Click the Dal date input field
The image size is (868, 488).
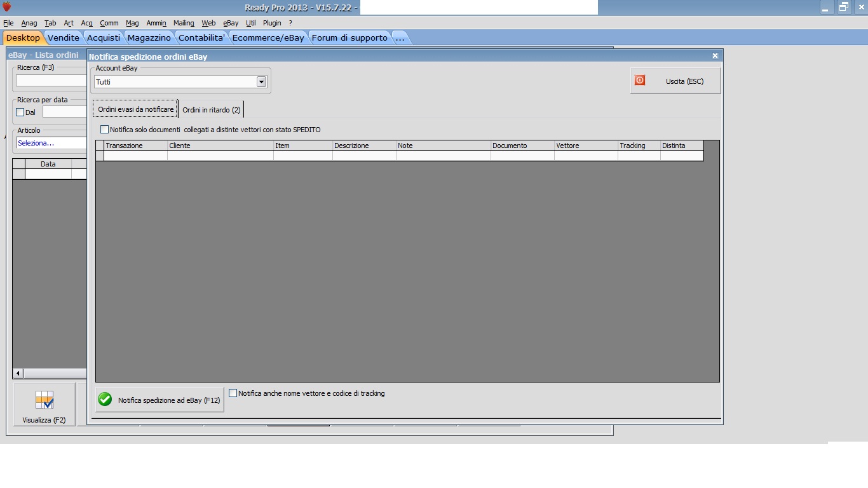tap(65, 112)
